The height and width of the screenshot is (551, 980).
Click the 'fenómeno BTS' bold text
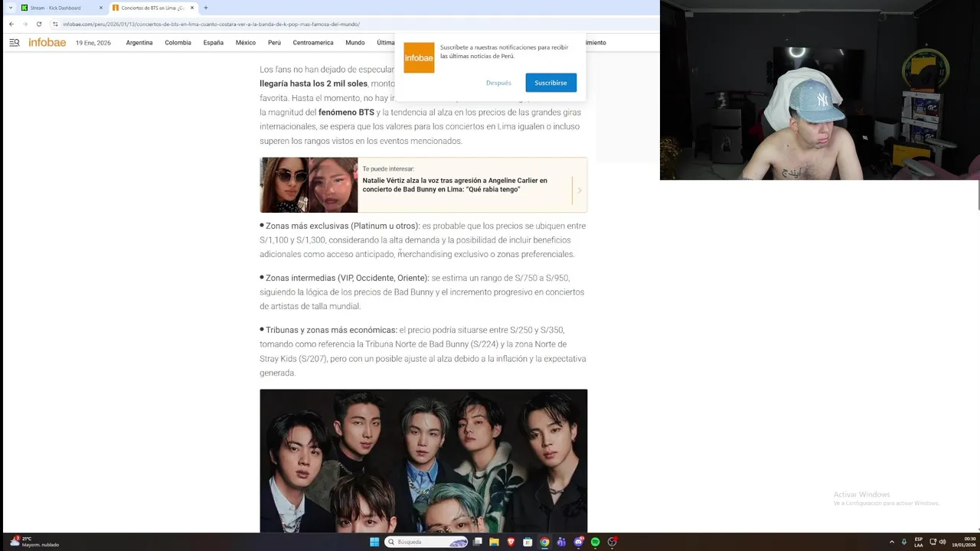coord(346,112)
